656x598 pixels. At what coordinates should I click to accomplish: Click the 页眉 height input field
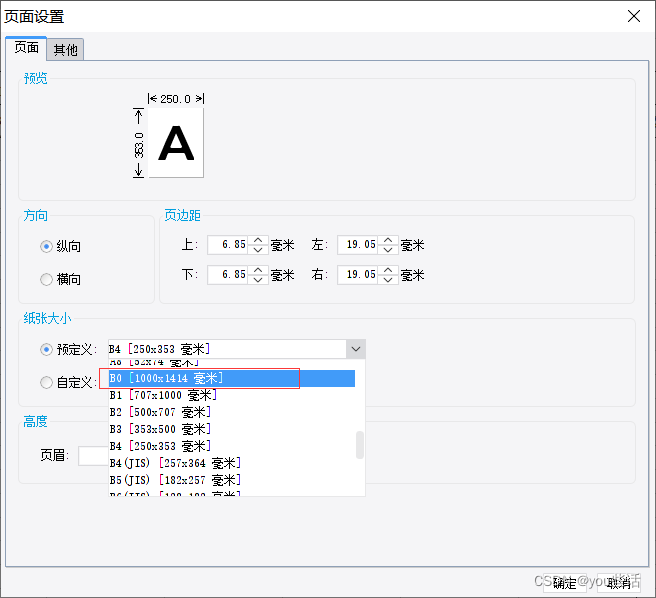93,456
